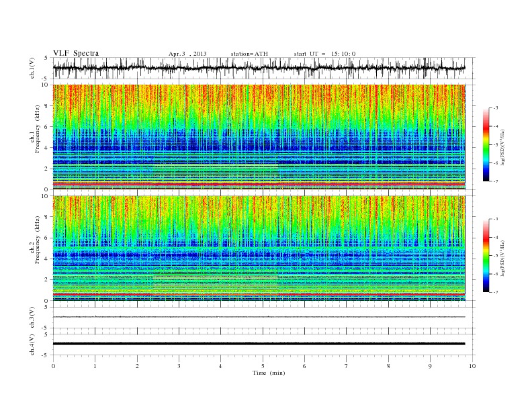The height and width of the screenshot is (411, 532).
Task: Click the "-7" tick on the ch.2 colorbar
Action: point(495,292)
